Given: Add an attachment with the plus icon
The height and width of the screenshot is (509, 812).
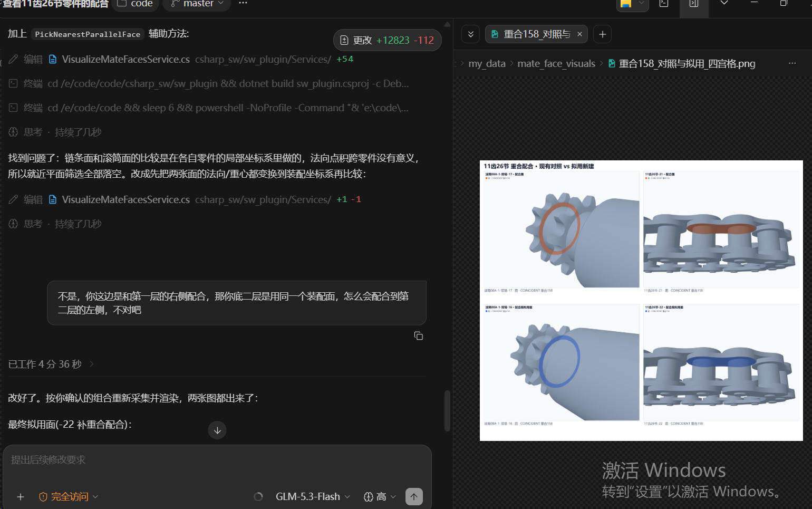Looking at the screenshot, I should click(21, 497).
